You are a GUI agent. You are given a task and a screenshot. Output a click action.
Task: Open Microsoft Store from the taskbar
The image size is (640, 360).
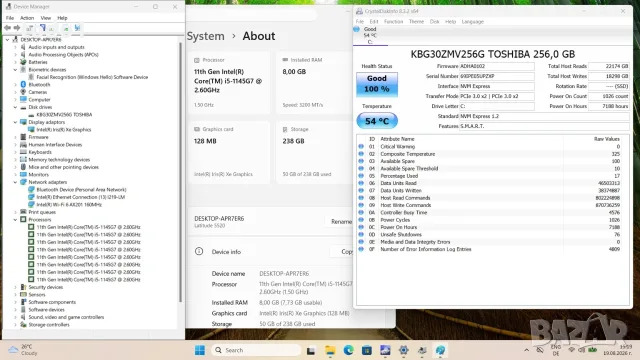367,350
